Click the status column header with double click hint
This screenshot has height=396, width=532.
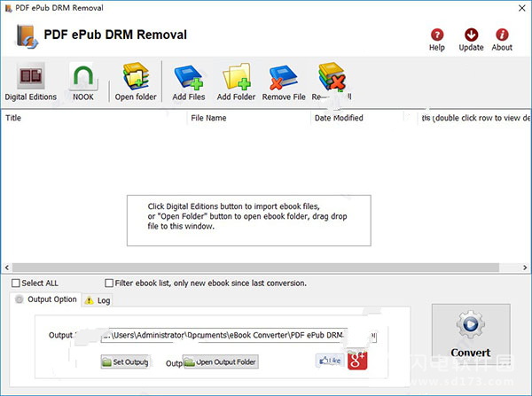[474, 118]
